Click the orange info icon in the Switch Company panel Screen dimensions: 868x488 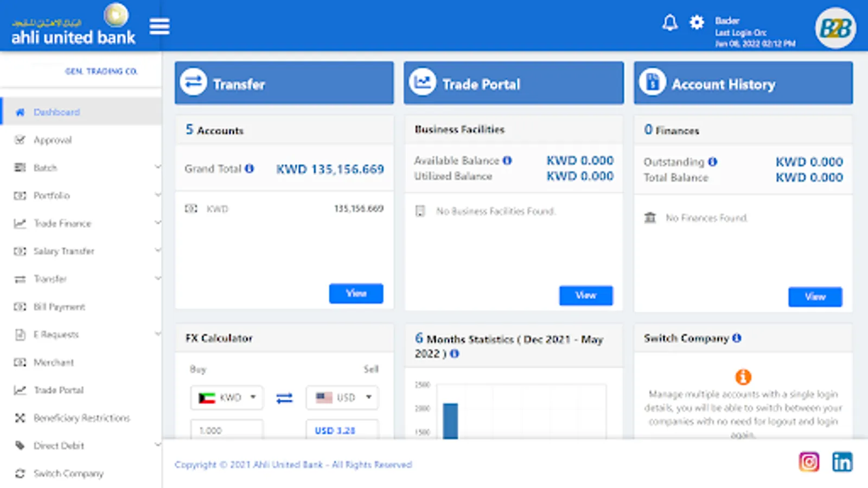tap(743, 376)
